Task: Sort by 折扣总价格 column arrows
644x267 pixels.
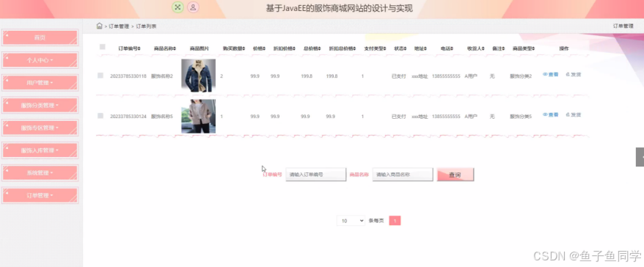Action: tap(354, 48)
